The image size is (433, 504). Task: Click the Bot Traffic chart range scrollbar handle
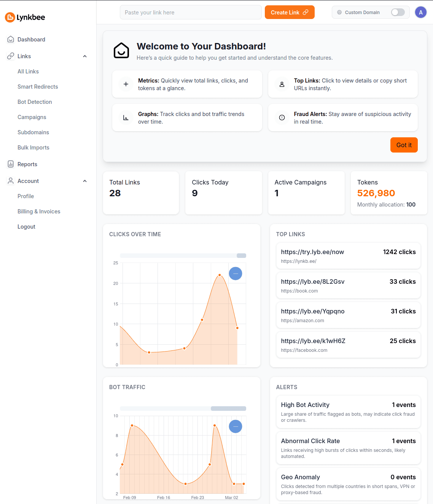click(x=228, y=409)
